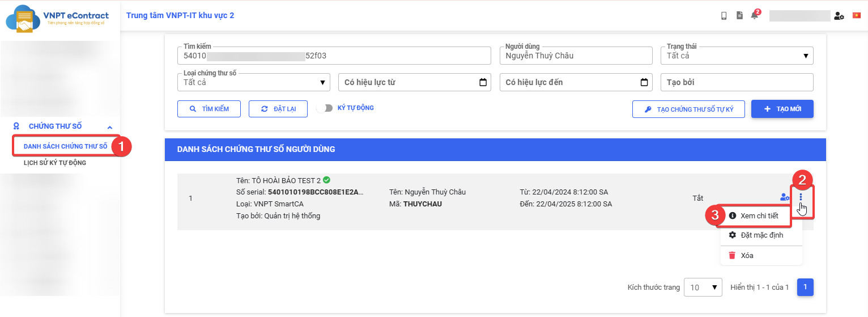The width and height of the screenshot is (868, 317).
Task: Click Tạo bởi: Quản trị hệ thống text
Action: coord(278,215)
